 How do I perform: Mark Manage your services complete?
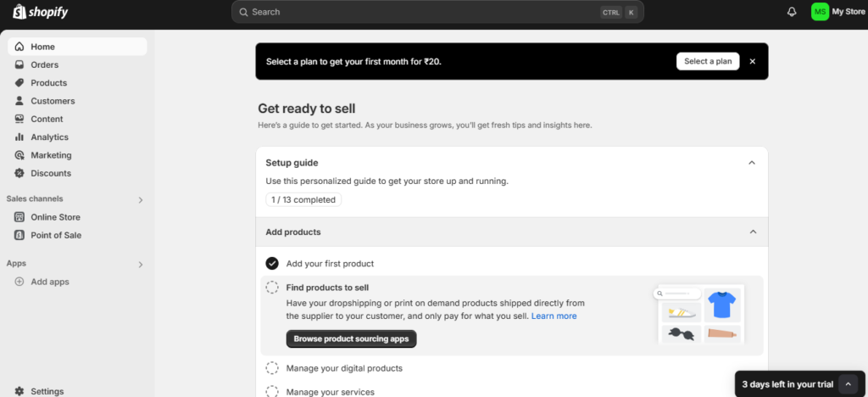coord(272,391)
